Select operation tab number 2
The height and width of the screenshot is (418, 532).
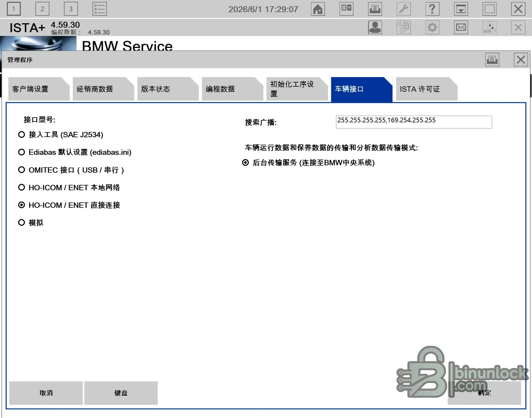click(x=42, y=9)
